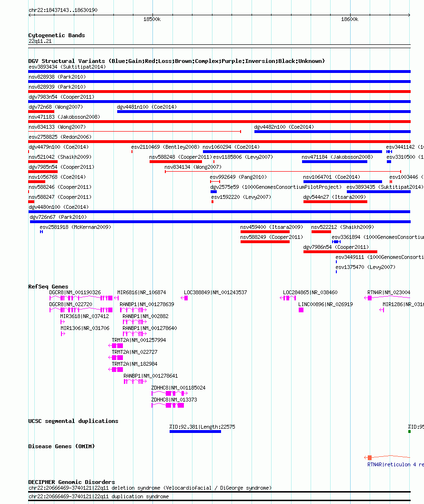Click esv2758825 (Redon2006) variant label
Viewport: 424px width, 504px height.
coord(60,136)
